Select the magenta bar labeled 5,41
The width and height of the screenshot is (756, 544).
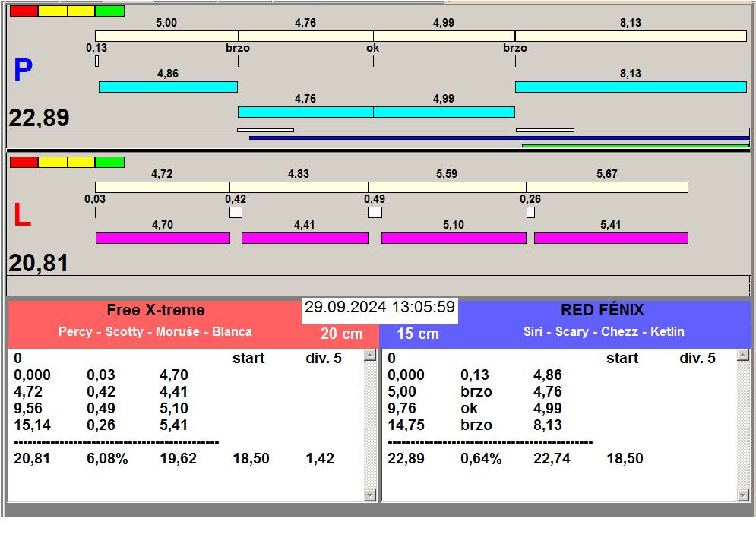click(x=611, y=239)
